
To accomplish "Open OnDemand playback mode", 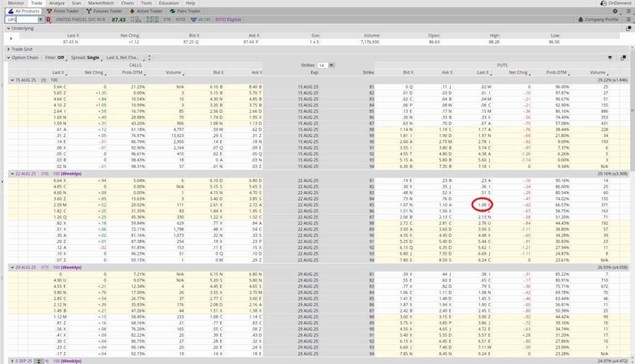I will click(618, 2).
